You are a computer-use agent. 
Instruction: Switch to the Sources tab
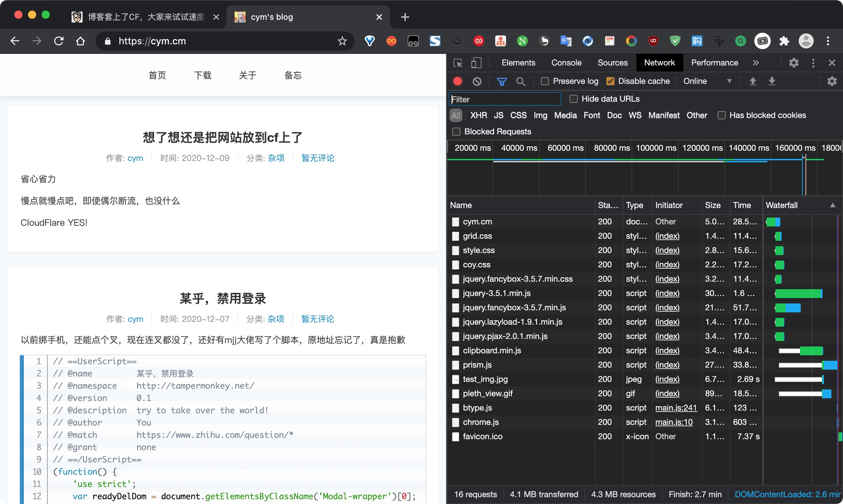tap(612, 63)
